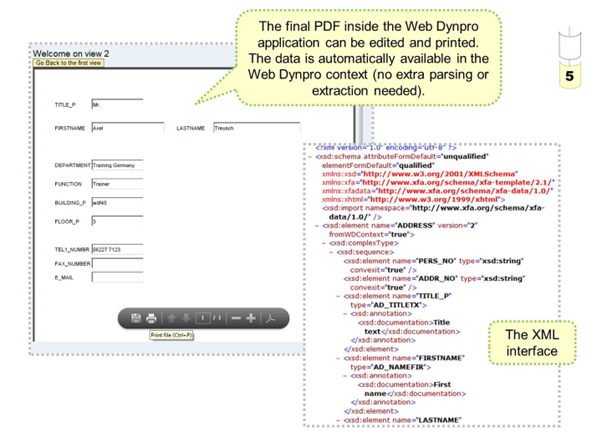Go to next page with down arrow
The image size is (602, 432).
click(185, 318)
